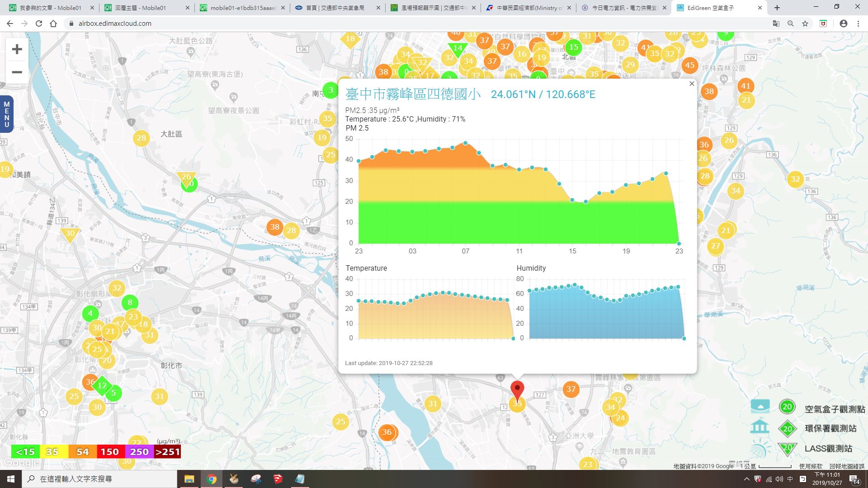This screenshot has width=868, height=488.
Task: Go forward in browser history
Action: tap(24, 23)
